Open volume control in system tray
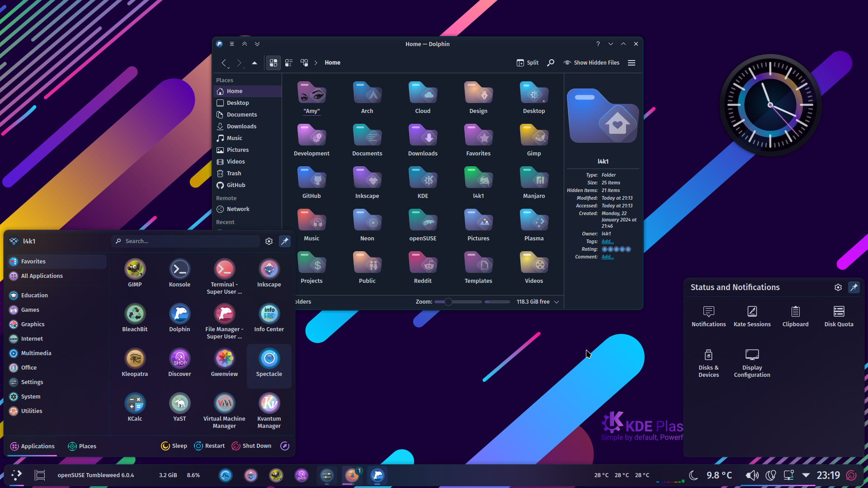 coord(752,475)
